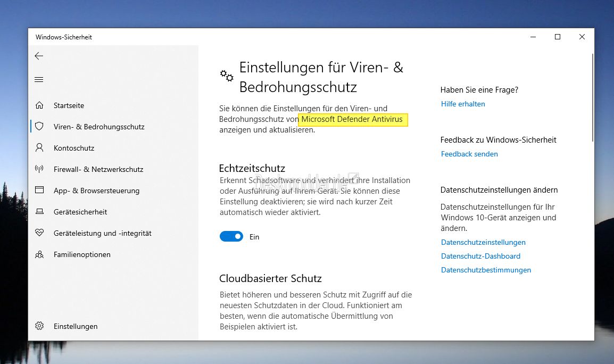Image resolution: width=614 pixels, height=364 pixels.
Task: Click the Hilfe erhalten link
Action: (463, 104)
